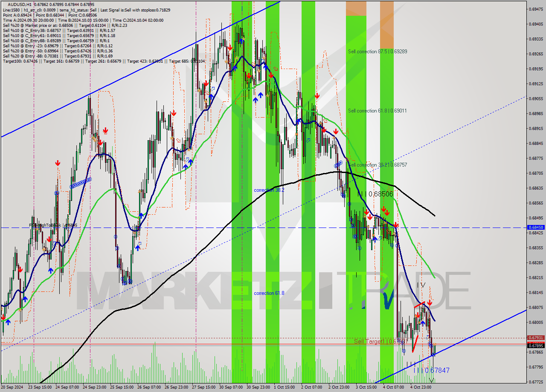
Task: Click price axis value 0.68285
Action: (536, 262)
